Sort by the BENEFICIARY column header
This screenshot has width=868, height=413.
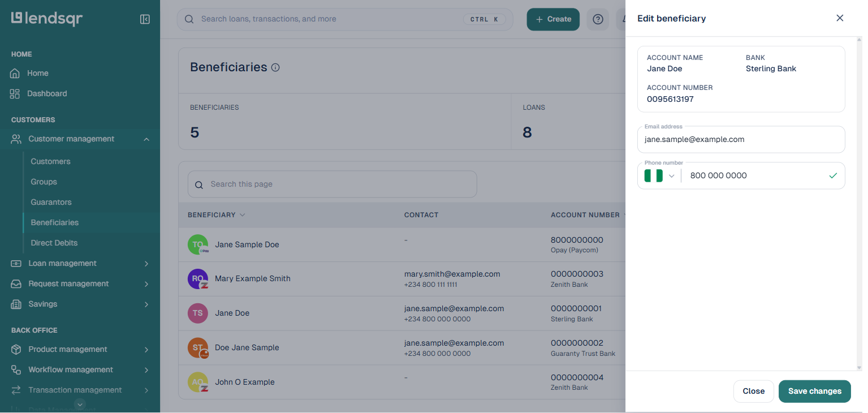217,215
